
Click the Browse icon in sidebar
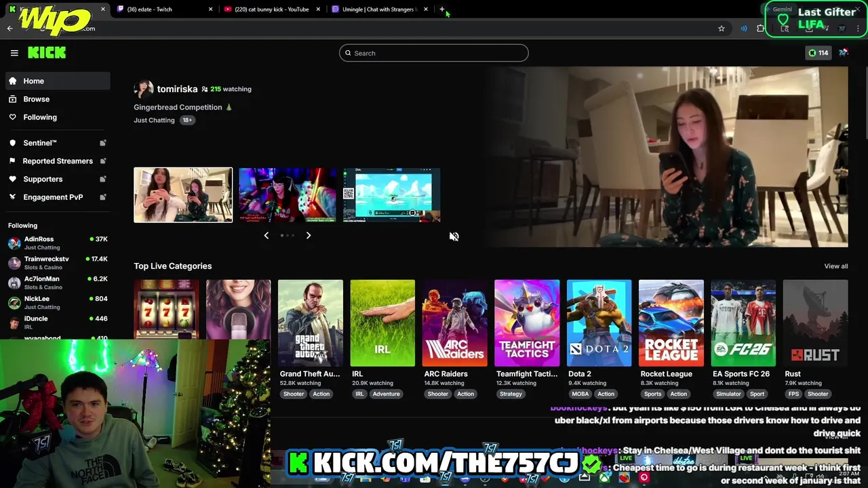pyautogui.click(x=13, y=99)
